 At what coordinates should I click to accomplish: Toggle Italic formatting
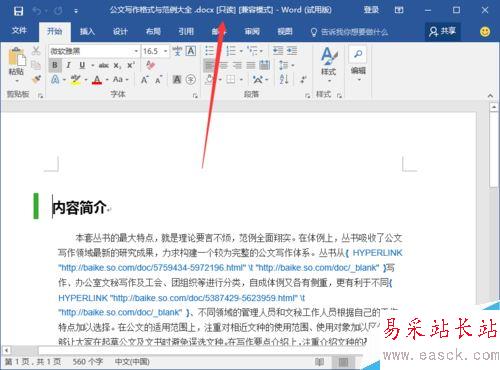click(68, 65)
